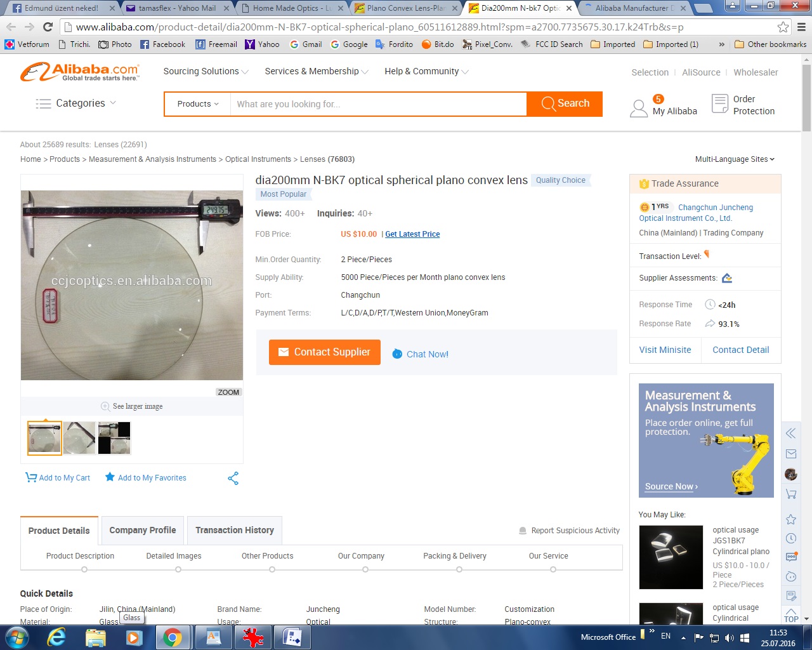The height and width of the screenshot is (650, 812).
Task: Collapse the right sidebar double-arrow icon
Action: [790, 434]
